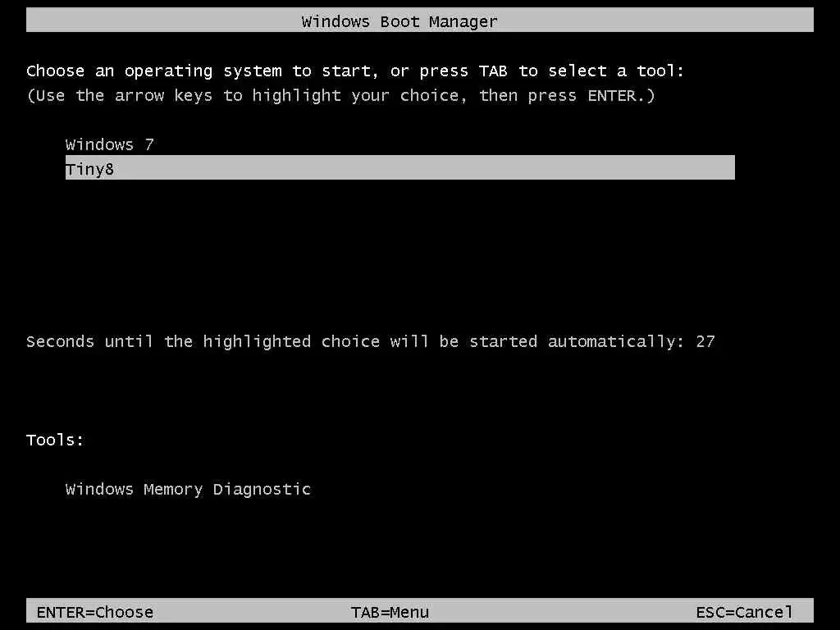Click the 'Choose an operating system' instruction line
The height and width of the screenshot is (630, 840).
point(355,71)
